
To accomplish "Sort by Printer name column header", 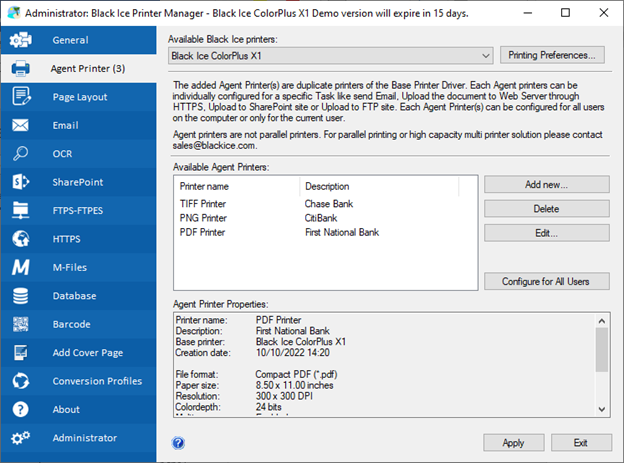I will [x=237, y=186].
